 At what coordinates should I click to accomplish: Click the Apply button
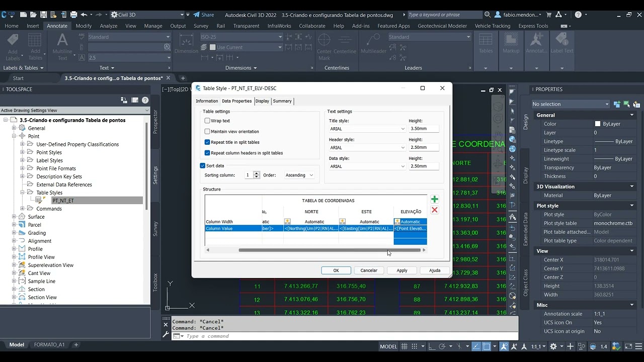(402, 270)
